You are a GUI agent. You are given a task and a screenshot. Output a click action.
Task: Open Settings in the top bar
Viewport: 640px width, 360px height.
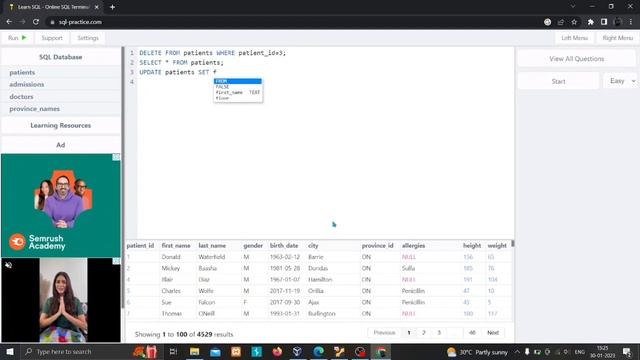click(x=88, y=38)
